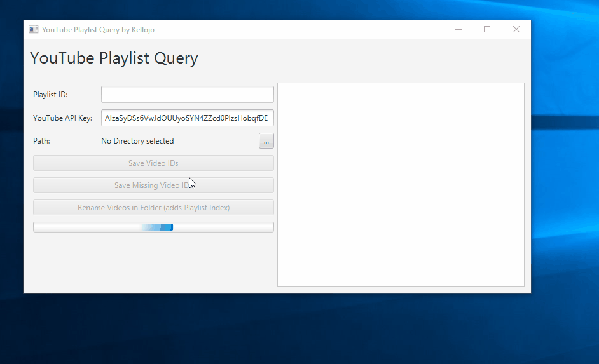Open directory chooser with the ... button
599x364 pixels.
click(266, 141)
